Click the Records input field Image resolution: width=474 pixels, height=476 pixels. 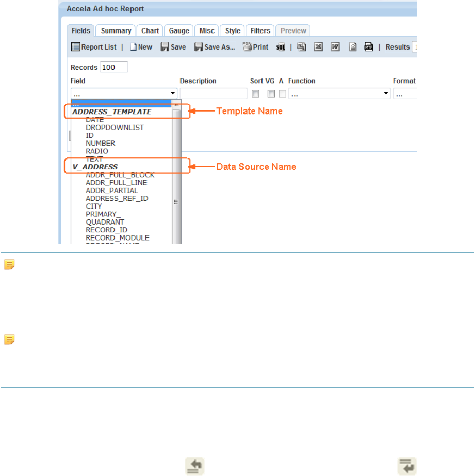coord(114,67)
